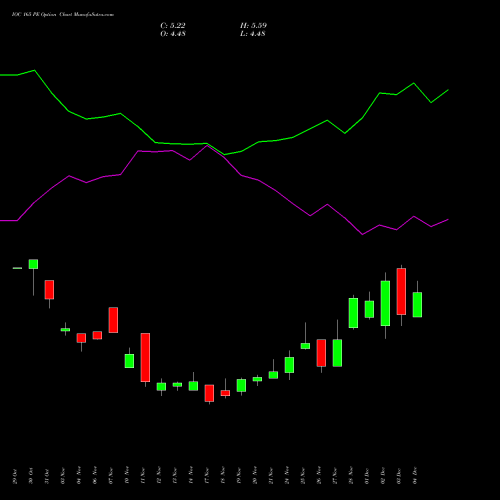This screenshot has width=500, height=500.
Task: Click the '27 Nov' date axis label
Action: [x=335, y=476]
